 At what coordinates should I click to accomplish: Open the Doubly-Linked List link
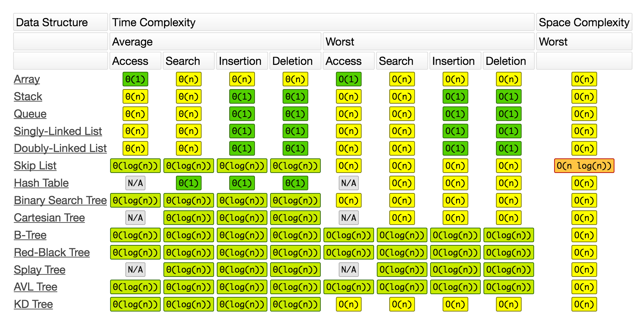tap(60, 148)
